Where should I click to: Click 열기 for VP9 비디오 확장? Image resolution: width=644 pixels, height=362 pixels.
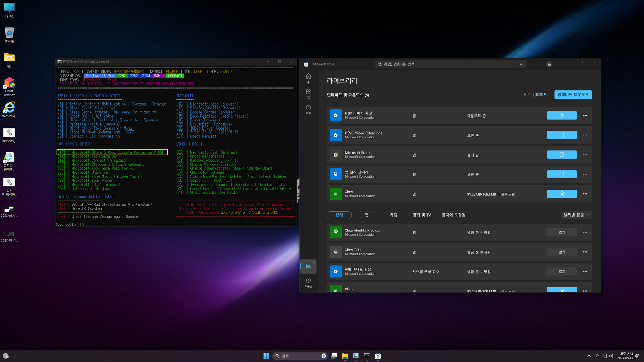pyautogui.click(x=562, y=271)
